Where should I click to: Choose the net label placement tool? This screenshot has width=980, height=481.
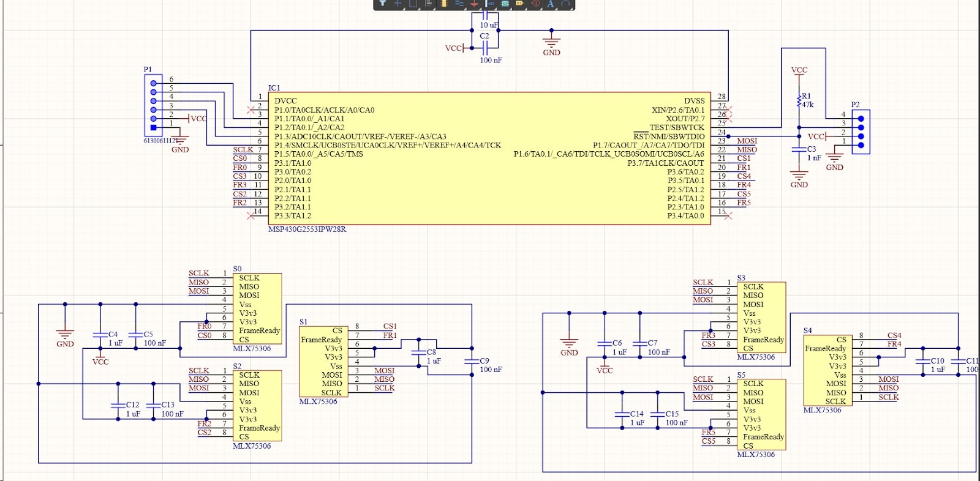(x=489, y=3)
